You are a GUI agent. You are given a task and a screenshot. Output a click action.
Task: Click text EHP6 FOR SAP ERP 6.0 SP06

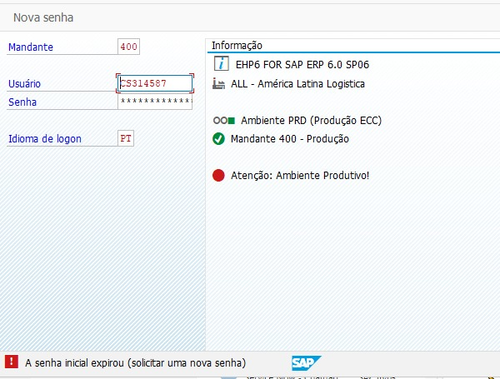302,64
